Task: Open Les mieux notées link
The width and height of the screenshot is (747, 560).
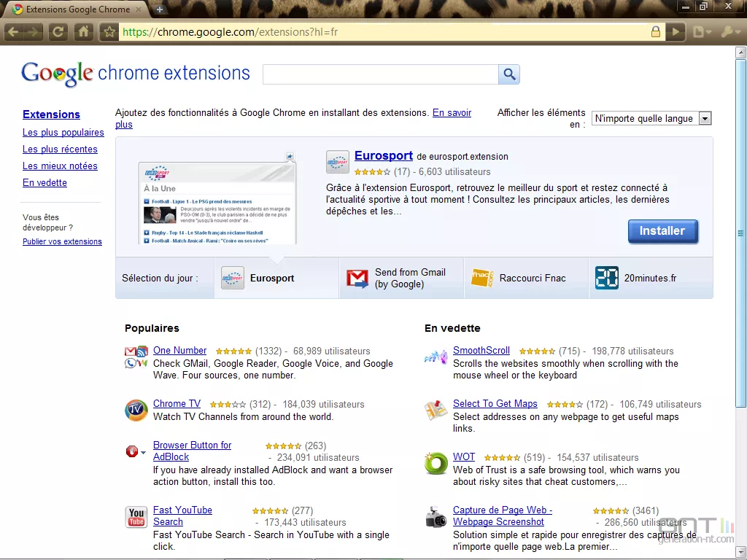Action: 60,166
